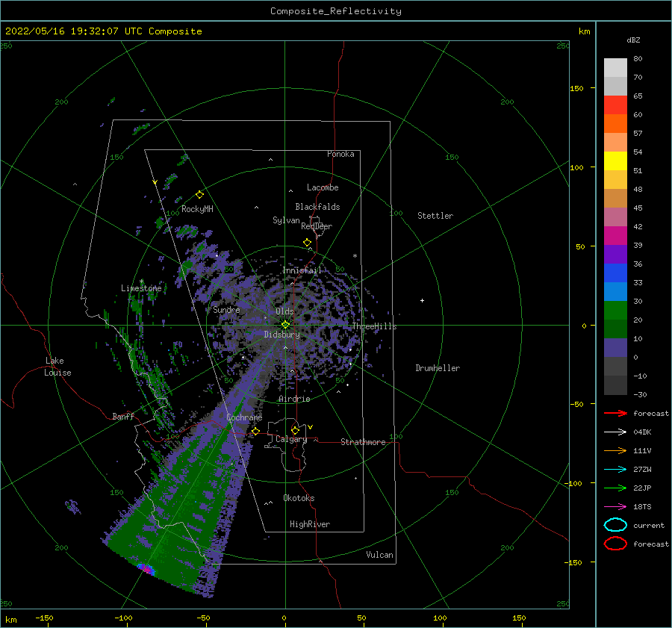Click the white plus marker east of ThreeHills
The width and height of the screenshot is (672, 628).
422,300
